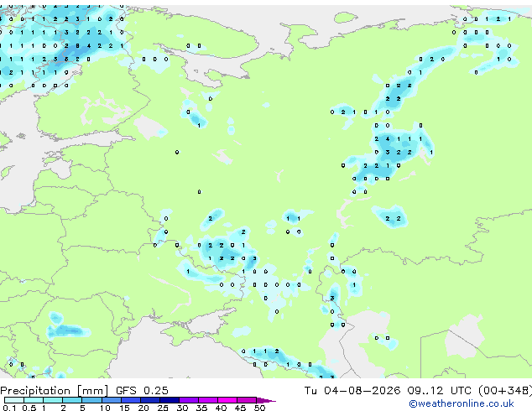Select legend swatch between 45 and 50
This screenshot has width=532, height=411.
point(247,400)
